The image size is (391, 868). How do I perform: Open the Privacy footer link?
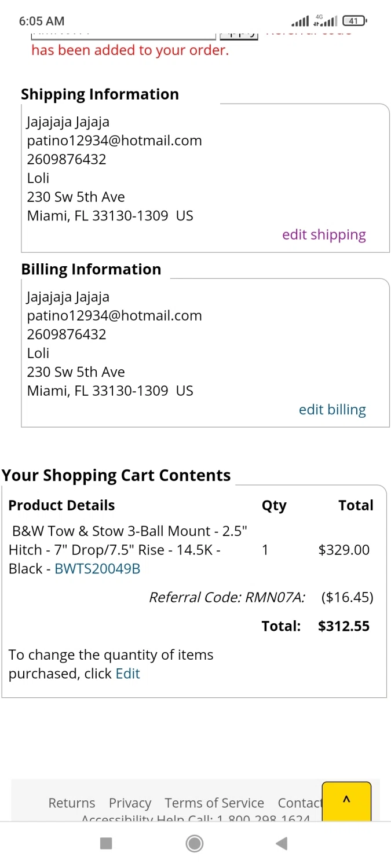point(130,803)
